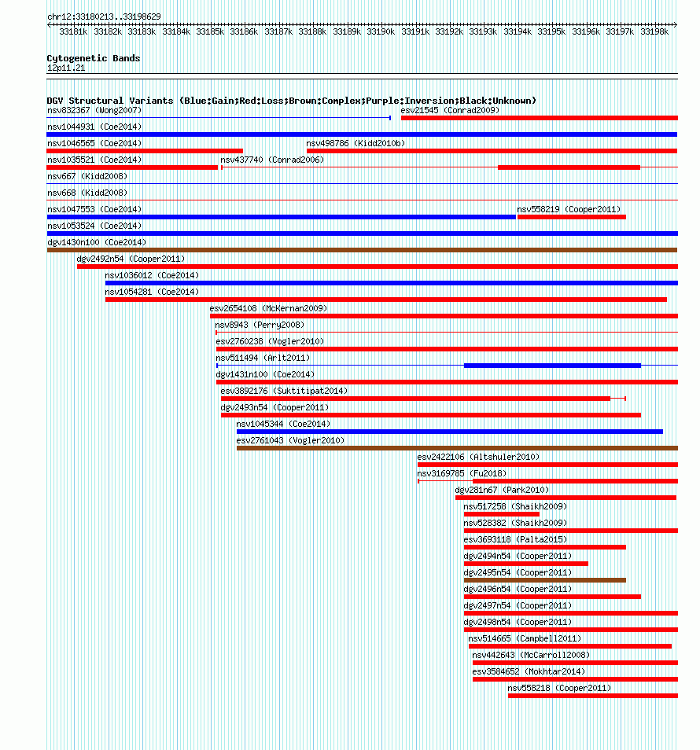Select the nsv1035521 (Coe2014) label
The height and width of the screenshot is (750, 700).
pos(94,160)
